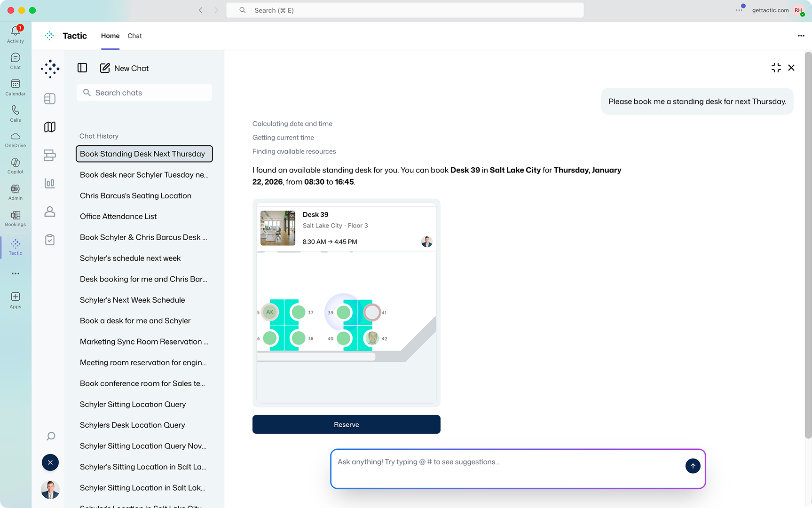
Task: Close the chat panel with the X
Action: click(791, 68)
